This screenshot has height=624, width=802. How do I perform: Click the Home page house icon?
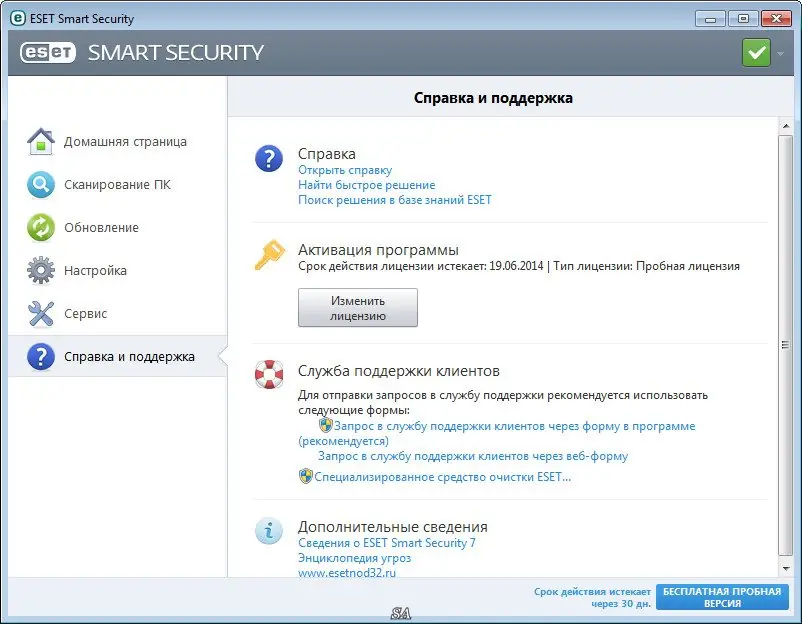(x=40, y=142)
